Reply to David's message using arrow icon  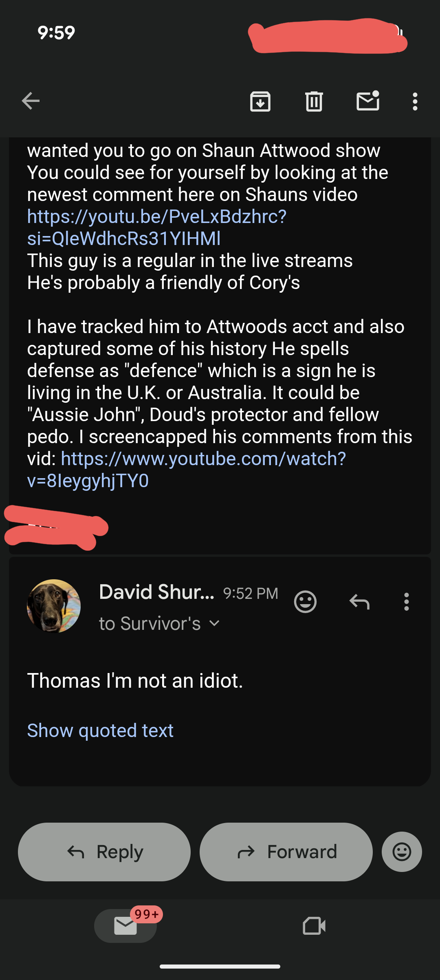(359, 602)
